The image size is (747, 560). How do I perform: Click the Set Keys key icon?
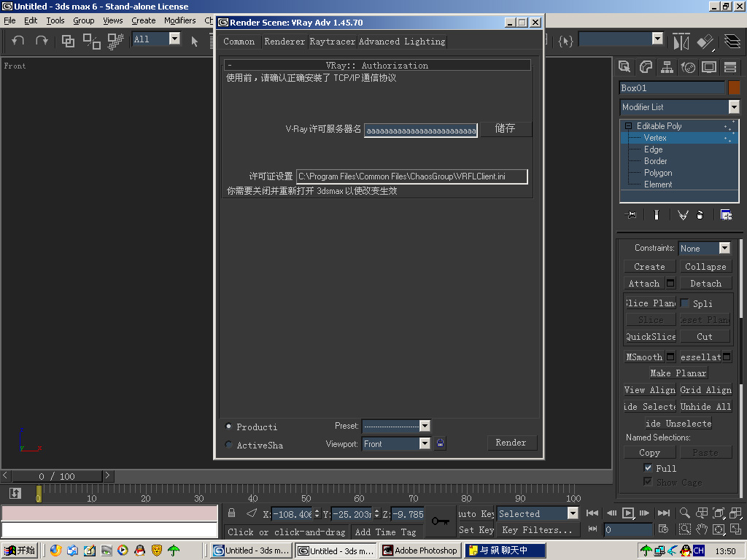pos(440,521)
